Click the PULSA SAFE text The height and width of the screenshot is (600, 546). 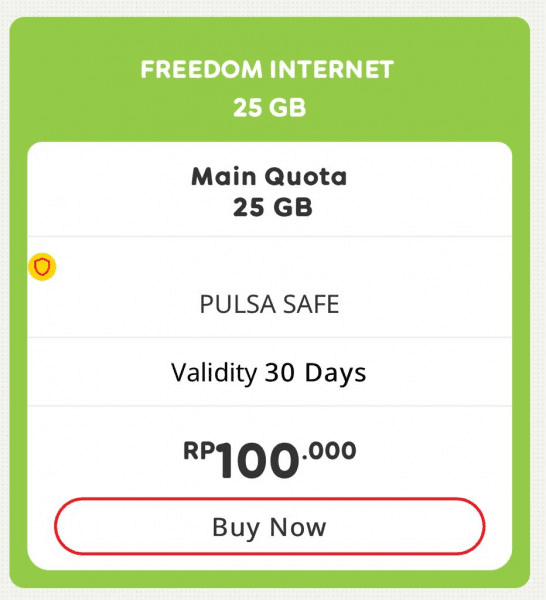(269, 305)
